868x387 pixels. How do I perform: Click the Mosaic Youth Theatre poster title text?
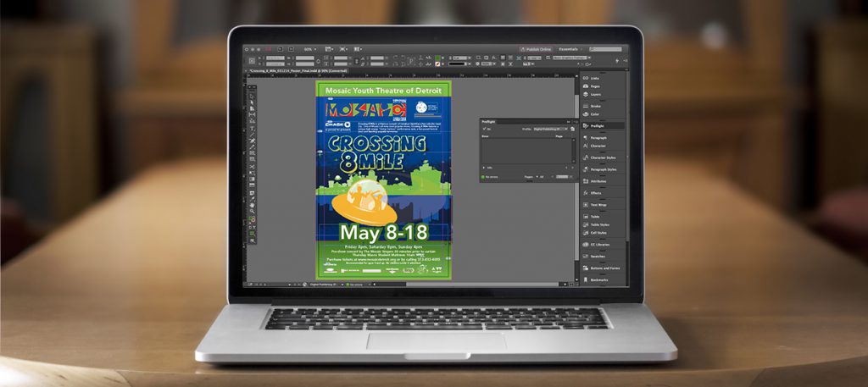383,88
